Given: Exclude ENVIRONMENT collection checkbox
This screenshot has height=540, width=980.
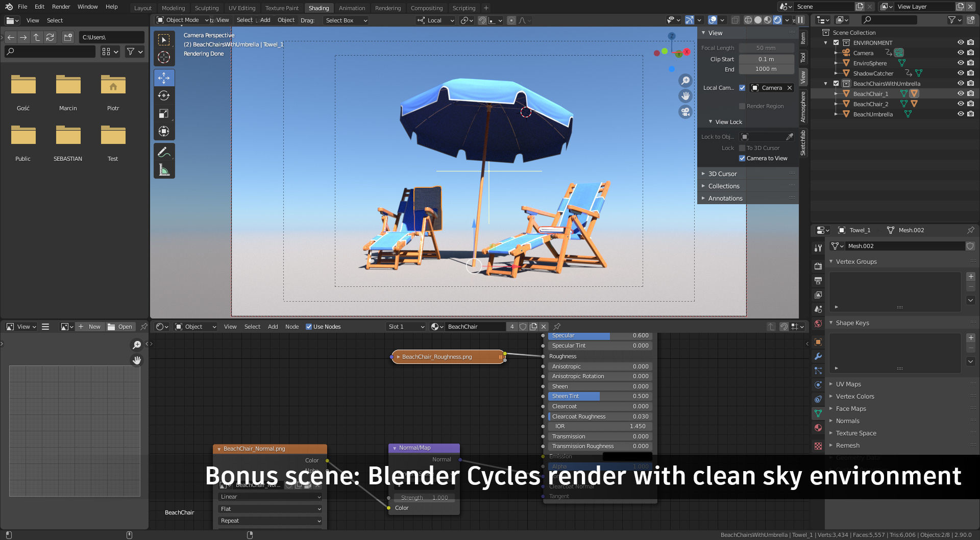Looking at the screenshot, I should click(x=836, y=43).
